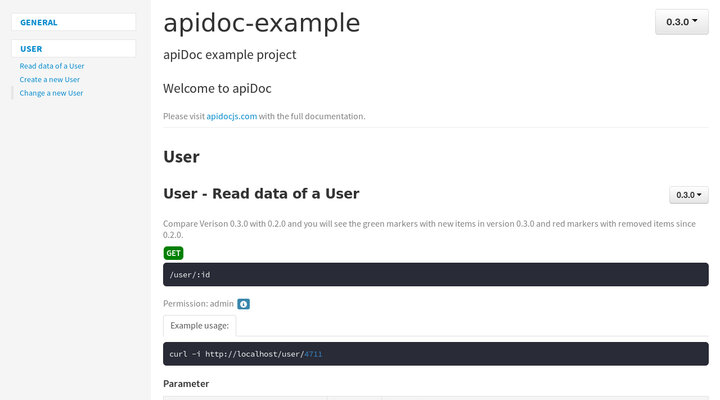Click the 'User - Read data of a User' heading
This screenshot has width=720, height=400.
(261, 194)
